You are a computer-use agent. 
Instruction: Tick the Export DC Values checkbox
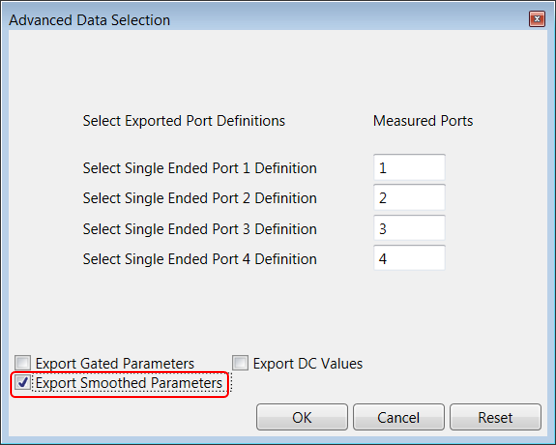240,363
